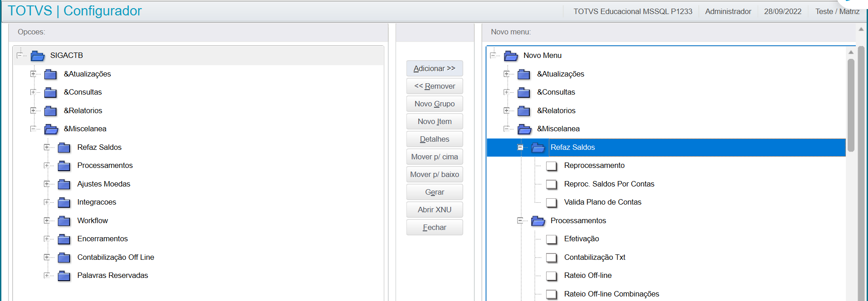The width and height of the screenshot is (868, 301).
Task: Create a group with Novo Grupo
Action: [x=434, y=104]
